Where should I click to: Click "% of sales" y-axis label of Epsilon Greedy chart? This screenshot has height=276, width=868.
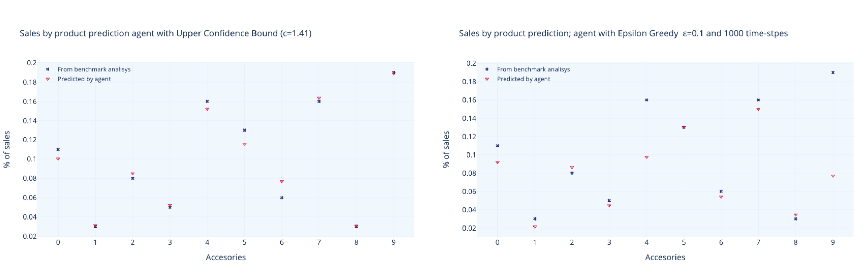point(446,149)
